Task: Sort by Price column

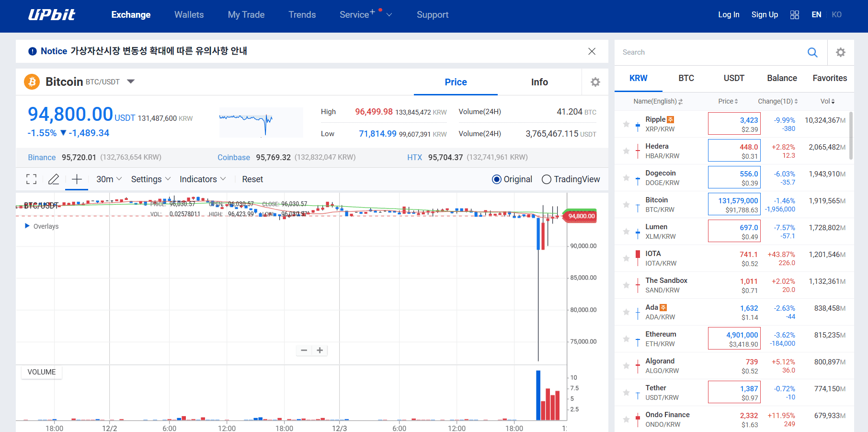Action: coord(728,101)
